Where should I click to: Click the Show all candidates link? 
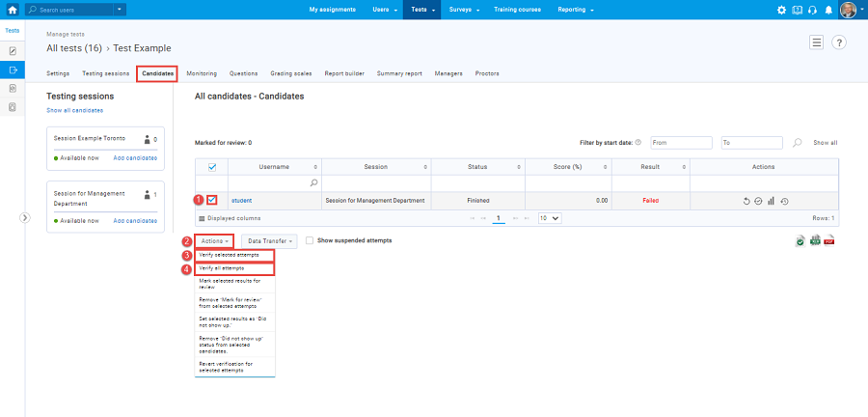(75, 110)
